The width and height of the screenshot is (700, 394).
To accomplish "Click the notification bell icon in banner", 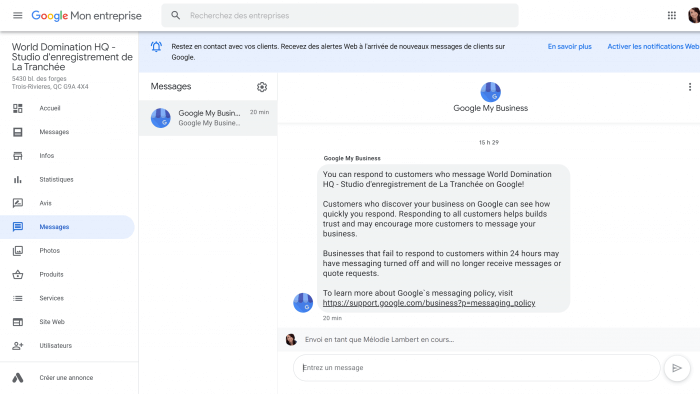I will (x=156, y=46).
